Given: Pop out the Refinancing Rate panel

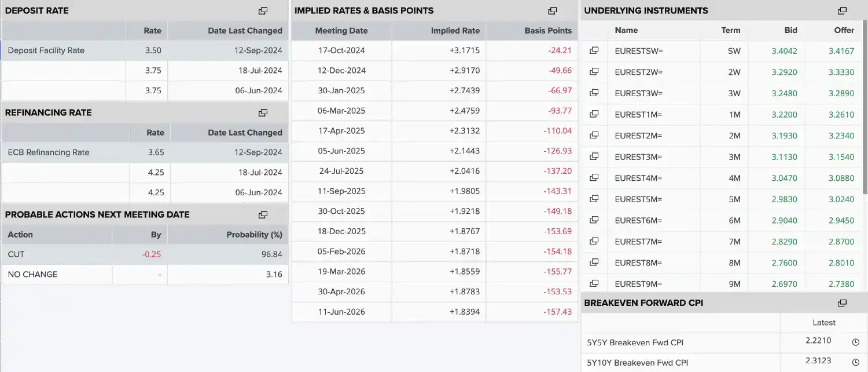Looking at the screenshot, I should click(x=263, y=112).
